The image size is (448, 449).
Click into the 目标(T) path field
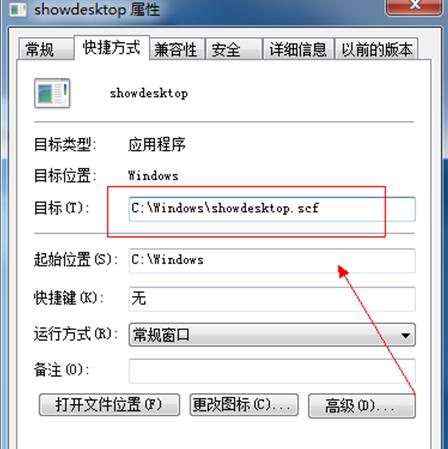point(272,209)
